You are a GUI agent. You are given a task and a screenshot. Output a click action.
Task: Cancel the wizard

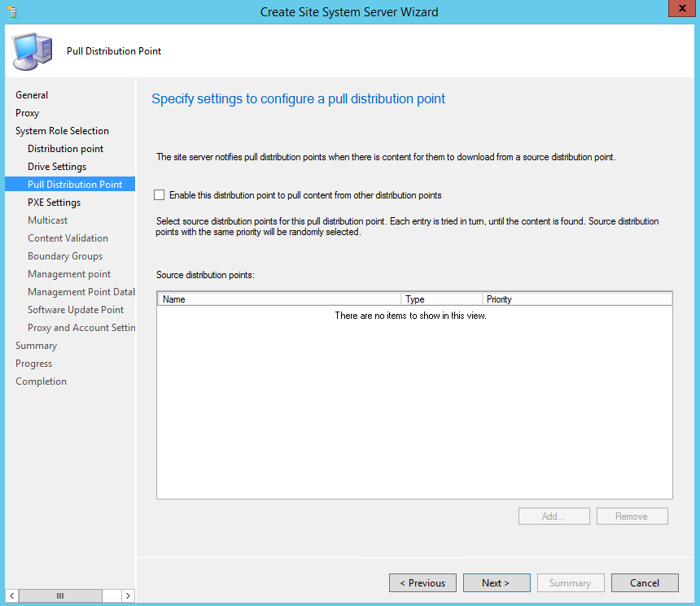click(x=645, y=582)
